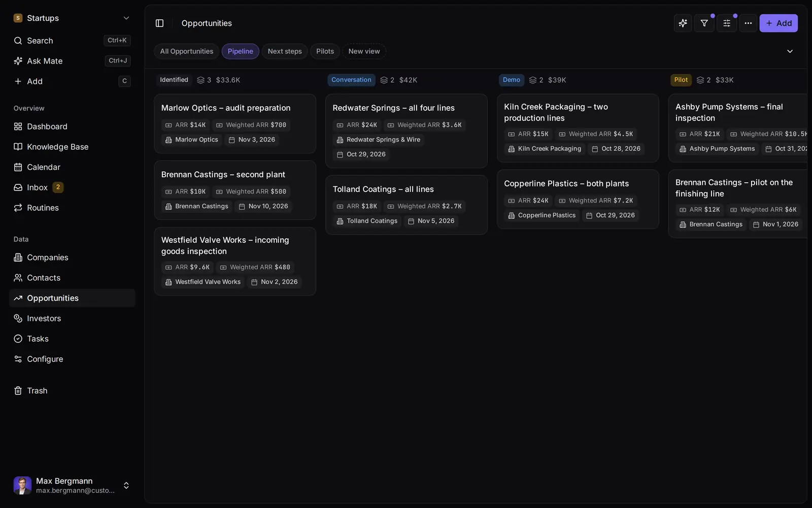Viewport: 812px width, 508px height.
Task: Open Max Bergmann account switcher
Action: pyautogui.click(x=72, y=486)
